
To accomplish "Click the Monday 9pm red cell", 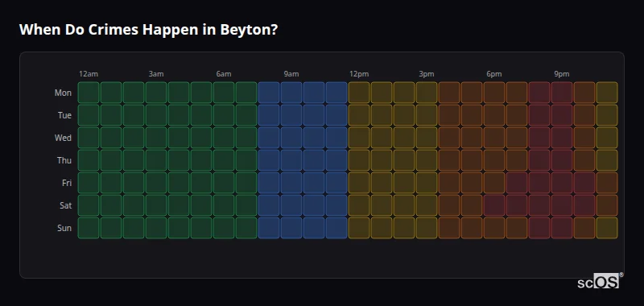I will 561,93.
